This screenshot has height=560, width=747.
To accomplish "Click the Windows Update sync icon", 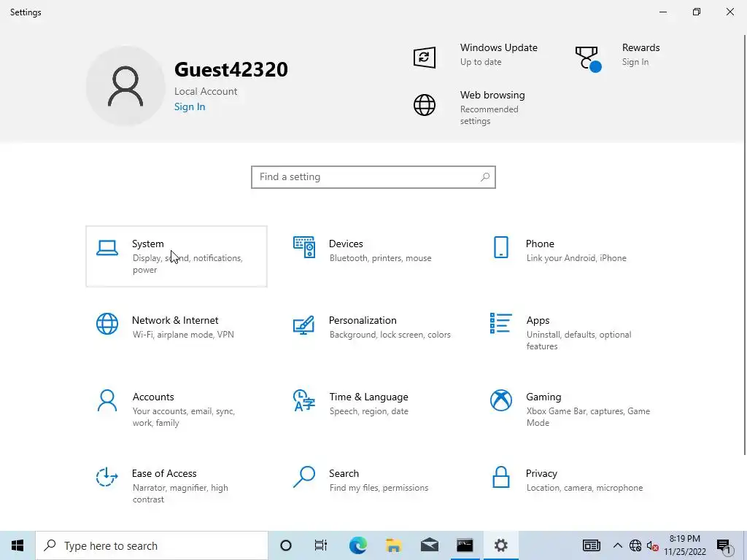I will [425, 57].
